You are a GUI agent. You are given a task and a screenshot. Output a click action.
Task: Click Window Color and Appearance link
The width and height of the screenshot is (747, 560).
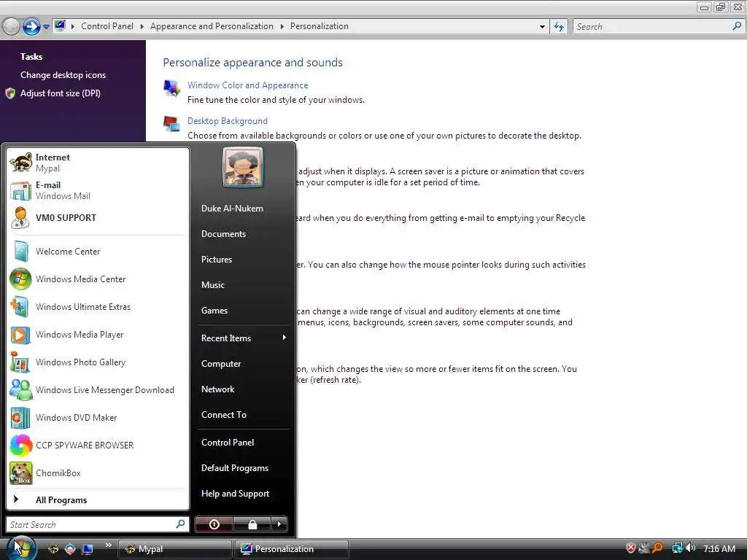[248, 85]
